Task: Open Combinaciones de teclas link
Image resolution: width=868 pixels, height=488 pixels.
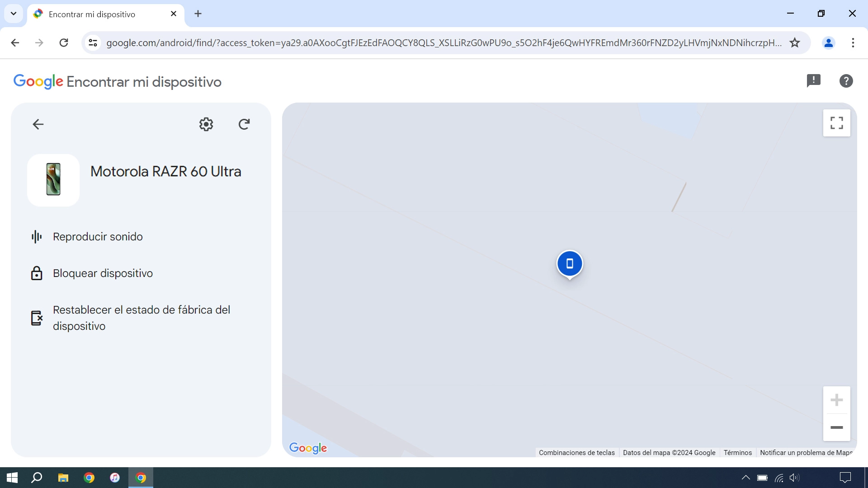Action: [577, 453]
